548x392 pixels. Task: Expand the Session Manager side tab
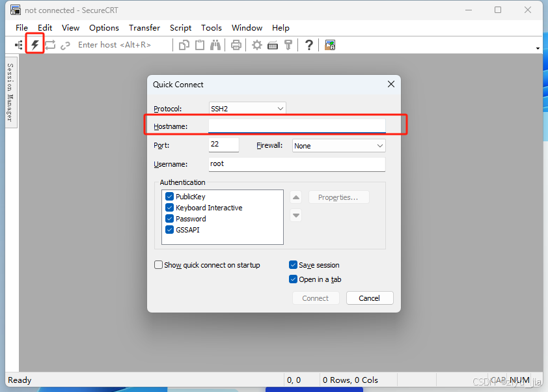(x=11, y=92)
